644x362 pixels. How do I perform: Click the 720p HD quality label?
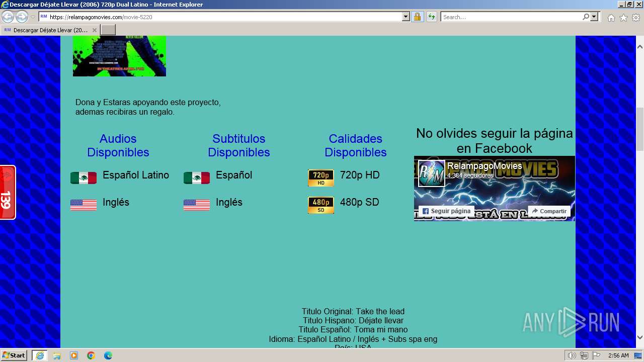[360, 175]
